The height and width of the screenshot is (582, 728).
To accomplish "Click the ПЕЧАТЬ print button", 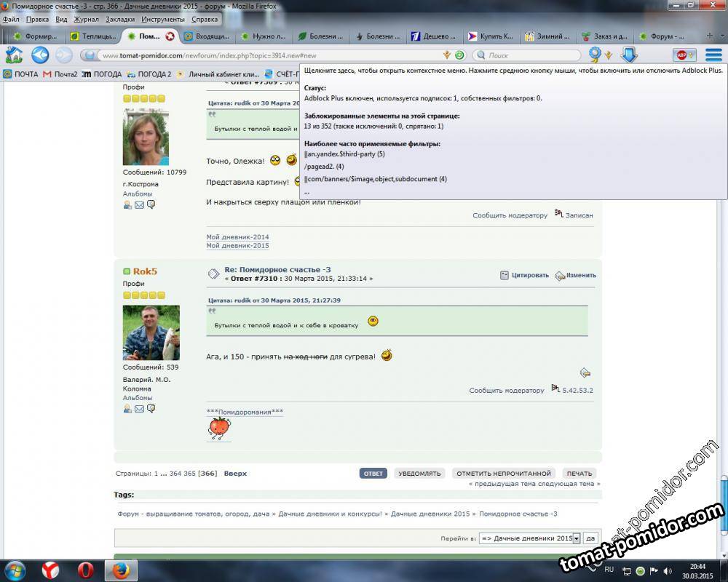I will [579, 473].
